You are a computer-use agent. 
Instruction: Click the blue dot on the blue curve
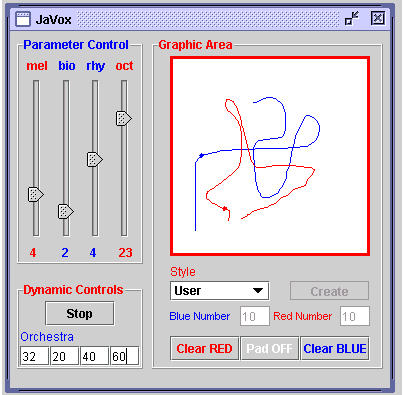(x=201, y=155)
